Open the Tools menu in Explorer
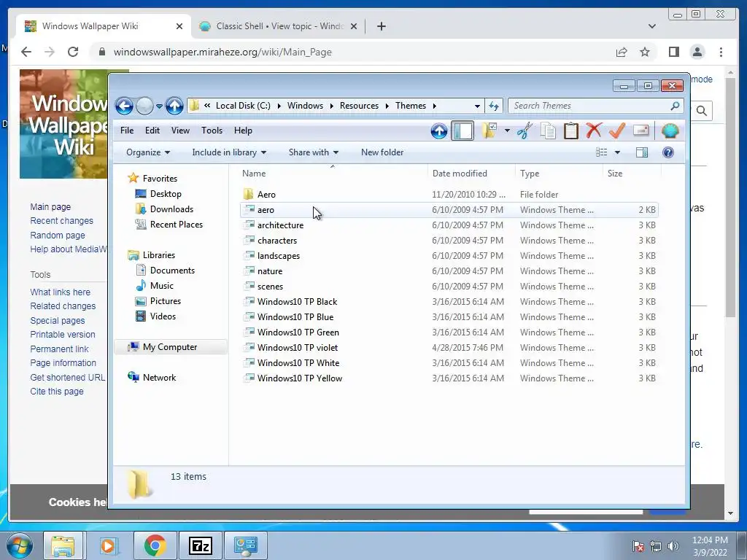The image size is (747, 560). (x=212, y=131)
